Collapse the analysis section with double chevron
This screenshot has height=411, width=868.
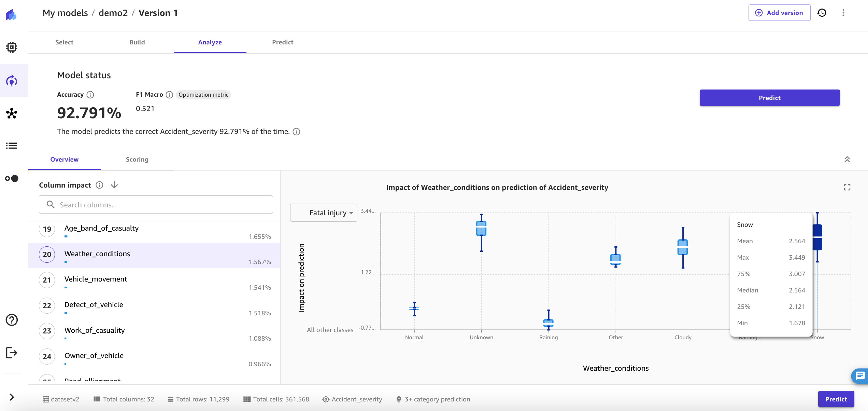coord(847,160)
